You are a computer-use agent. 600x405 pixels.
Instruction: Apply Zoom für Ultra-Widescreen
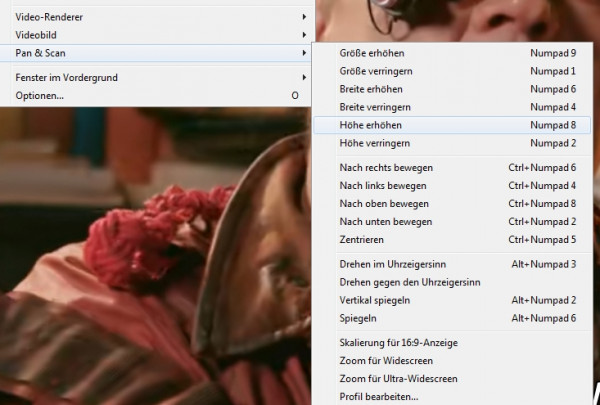point(452,378)
